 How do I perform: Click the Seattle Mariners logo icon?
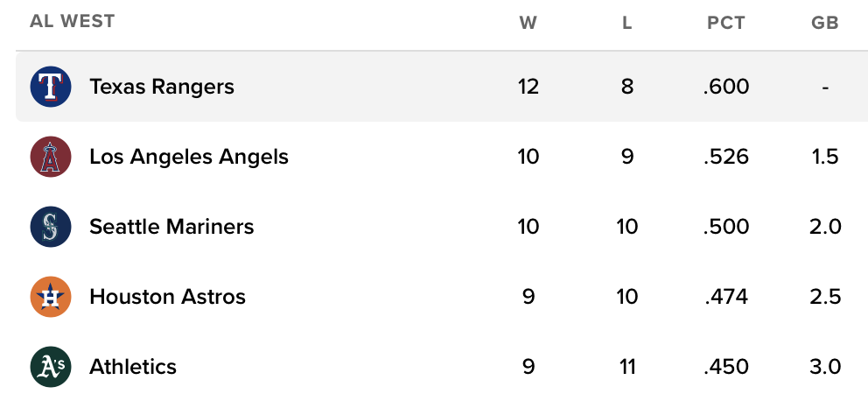pos(51,227)
